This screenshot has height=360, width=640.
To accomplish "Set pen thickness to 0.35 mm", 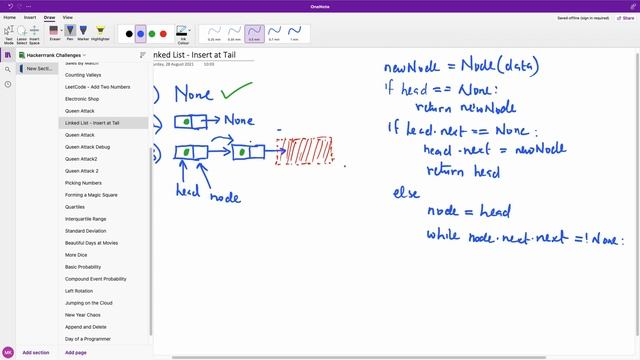I will pyautogui.click(x=234, y=33).
